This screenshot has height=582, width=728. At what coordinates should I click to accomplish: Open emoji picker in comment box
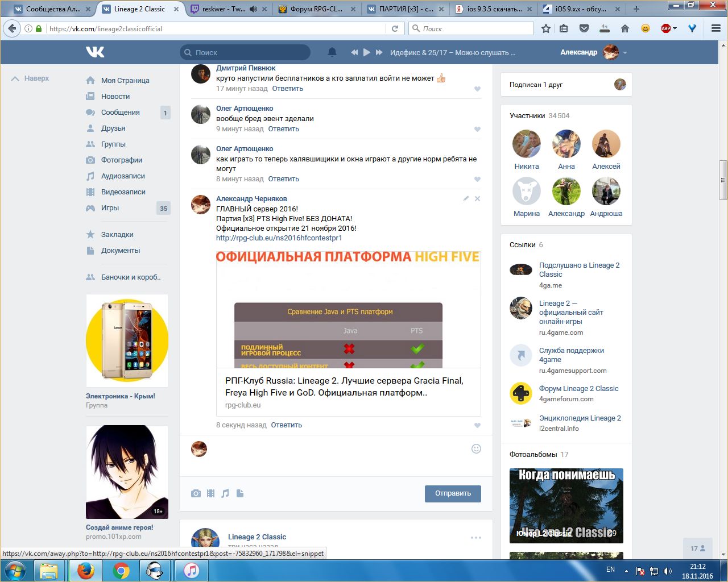pyautogui.click(x=477, y=448)
